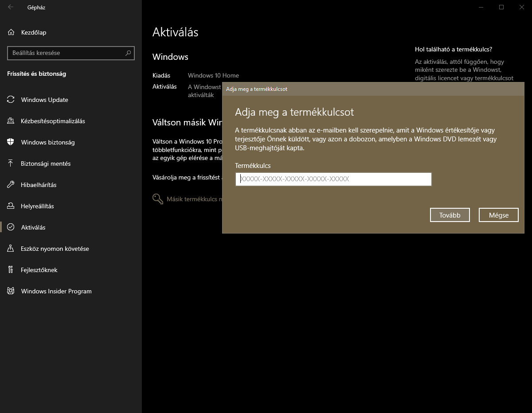Click the Eszköz nyomon követése person icon
532x413 pixels.
[11, 249]
